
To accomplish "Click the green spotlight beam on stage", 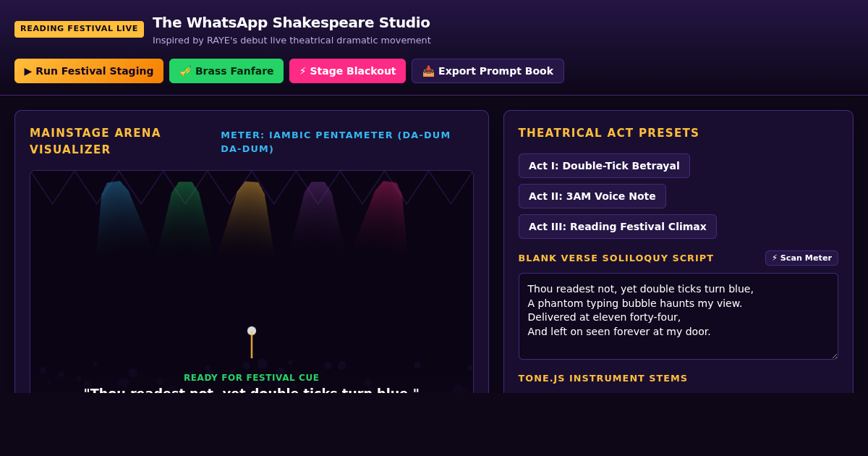I will (x=185, y=219).
